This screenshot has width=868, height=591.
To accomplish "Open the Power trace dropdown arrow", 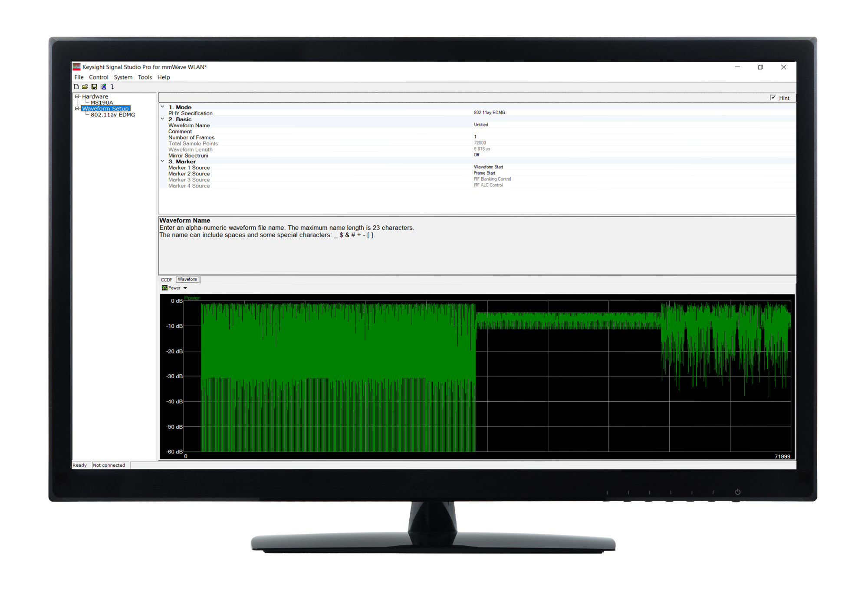I will 185,288.
